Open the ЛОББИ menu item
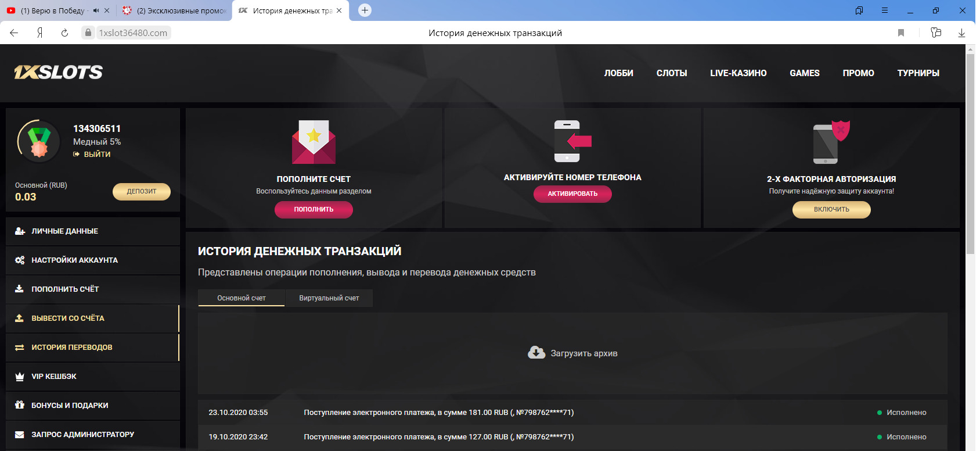The height and width of the screenshot is (451, 980). tap(618, 73)
